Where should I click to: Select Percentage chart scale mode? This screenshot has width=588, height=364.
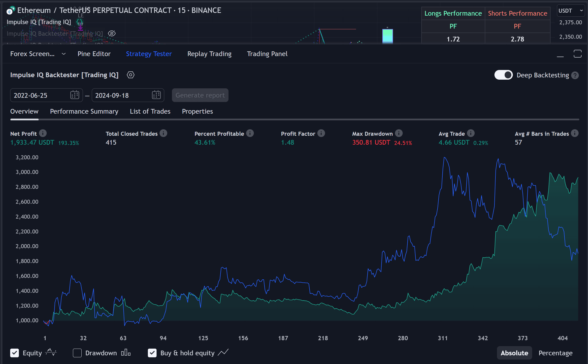[555, 353]
